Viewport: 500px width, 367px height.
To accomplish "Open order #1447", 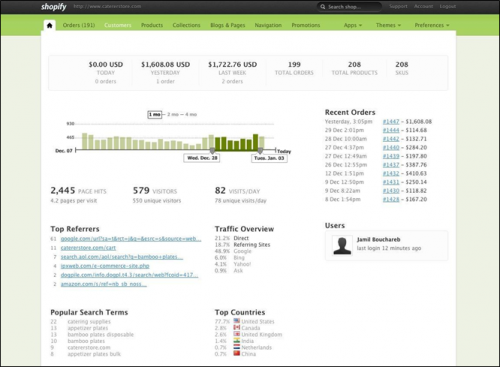I will point(391,122).
